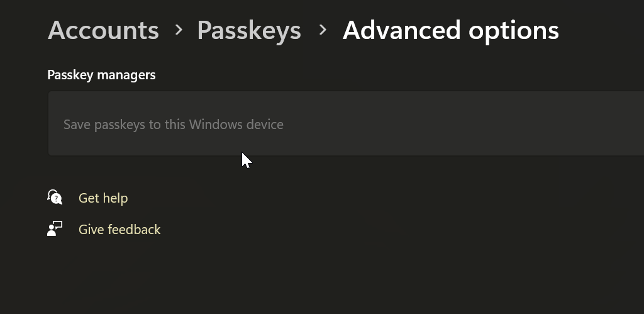
Task: Click the question mark bubble beside Get help
Action: point(57,200)
